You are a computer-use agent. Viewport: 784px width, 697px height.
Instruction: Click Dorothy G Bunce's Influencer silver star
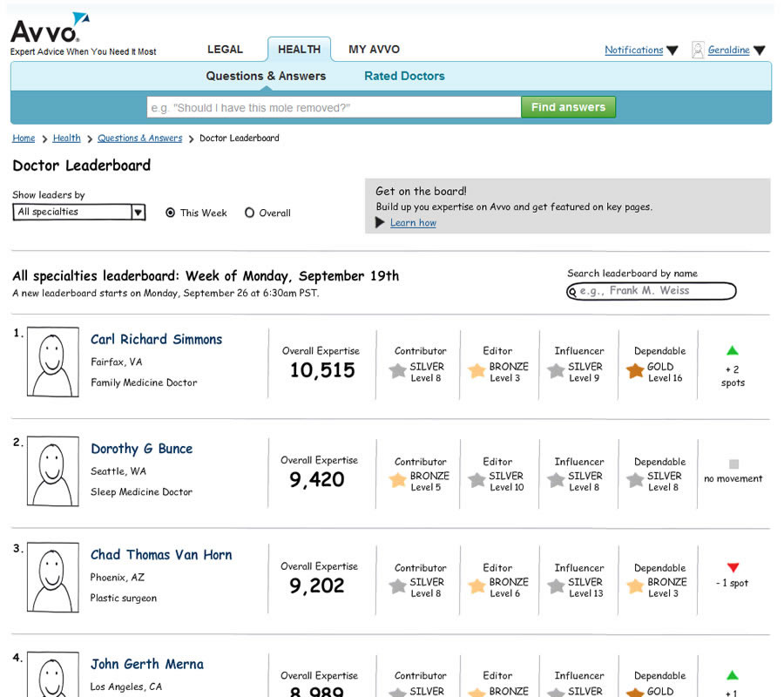click(x=556, y=480)
